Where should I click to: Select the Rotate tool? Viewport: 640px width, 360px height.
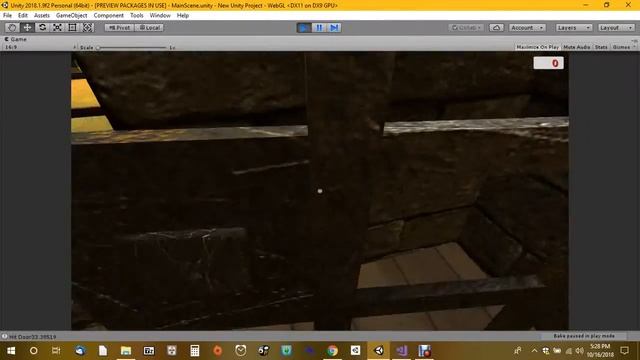pos(42,27)
